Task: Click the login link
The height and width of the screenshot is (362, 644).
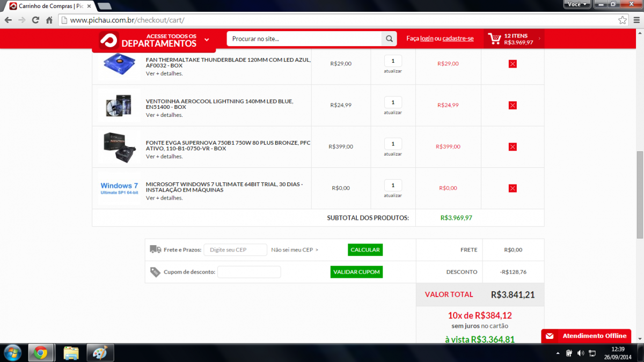Action: pos(427,39)
